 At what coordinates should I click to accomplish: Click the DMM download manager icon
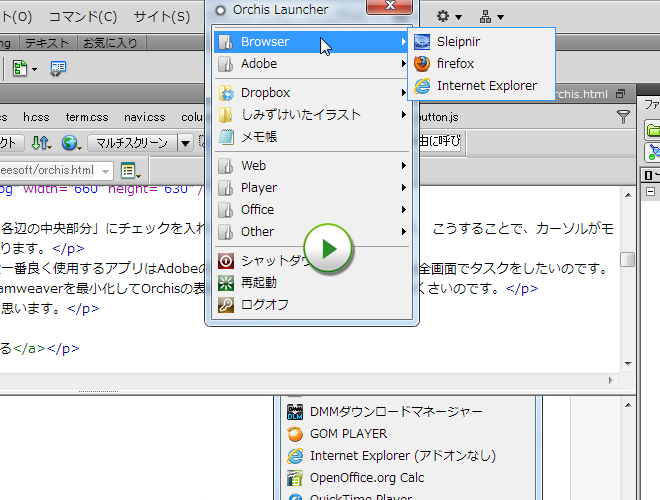(295, 412)
